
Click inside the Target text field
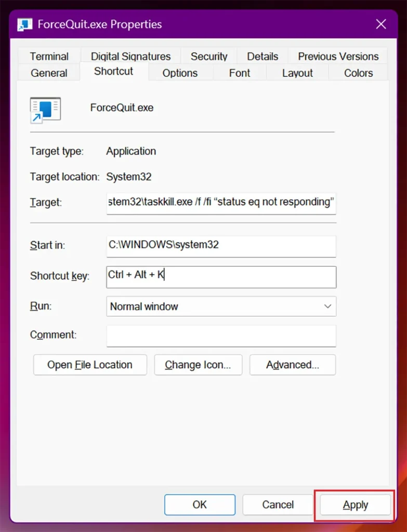pos(221,203)
